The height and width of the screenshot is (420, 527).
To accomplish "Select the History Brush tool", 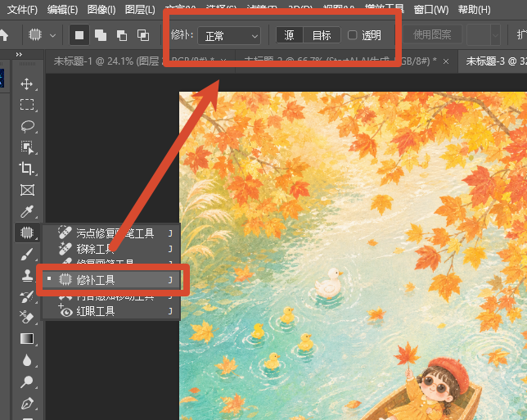I will [27, 296].
